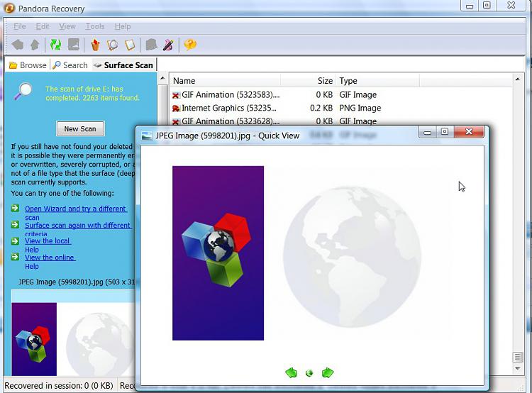The image size is (532, 393).
Task: Click icon of GIF Animation (5323628) file
Action: pos(176,121)
